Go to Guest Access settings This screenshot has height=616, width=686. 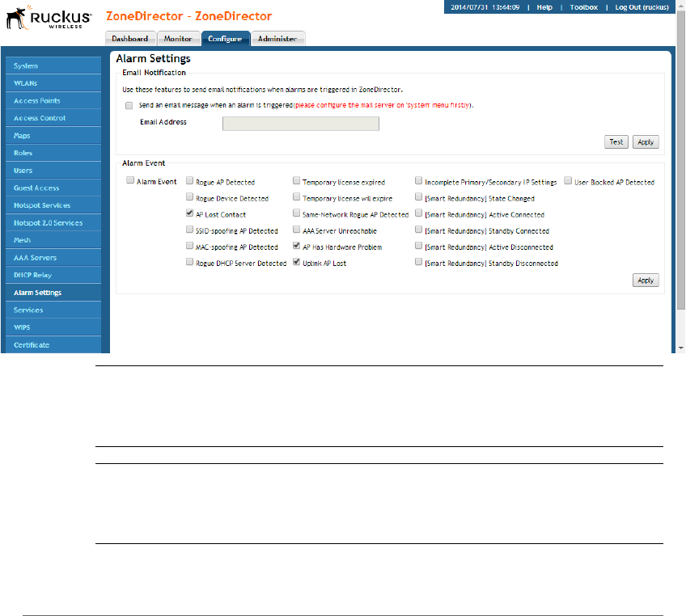(x=53, y=188)
